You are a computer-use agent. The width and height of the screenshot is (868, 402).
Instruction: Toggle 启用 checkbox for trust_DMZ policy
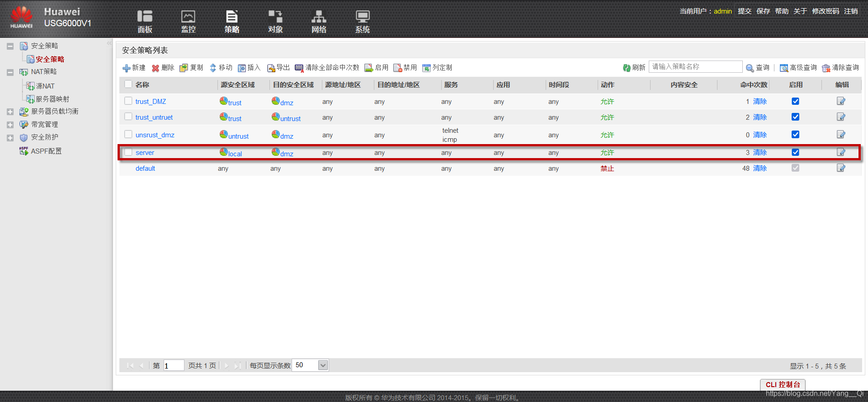(x=796, y=101)
